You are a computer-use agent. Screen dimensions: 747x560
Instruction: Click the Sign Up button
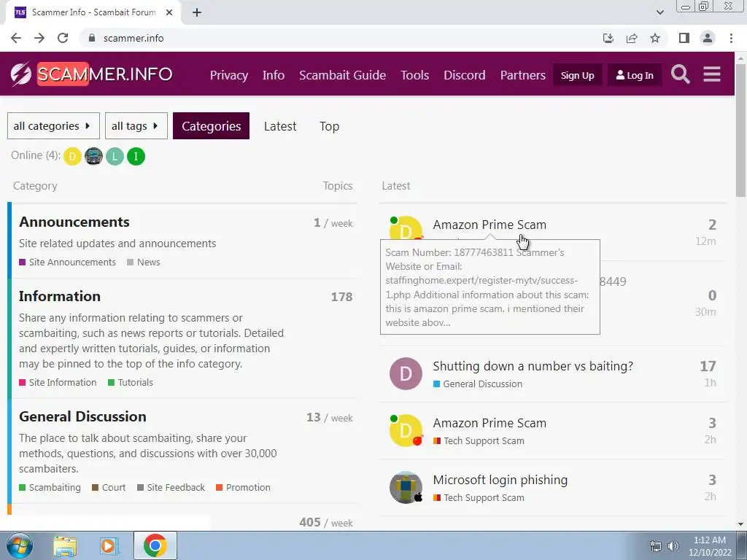pos(578,75)
